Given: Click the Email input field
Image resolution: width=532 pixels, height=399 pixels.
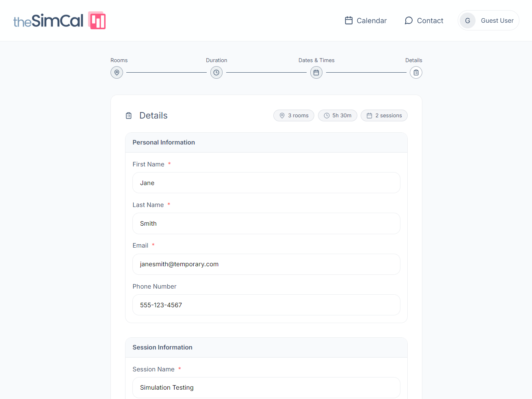Looking at the screenshot, I should point(266,264).
